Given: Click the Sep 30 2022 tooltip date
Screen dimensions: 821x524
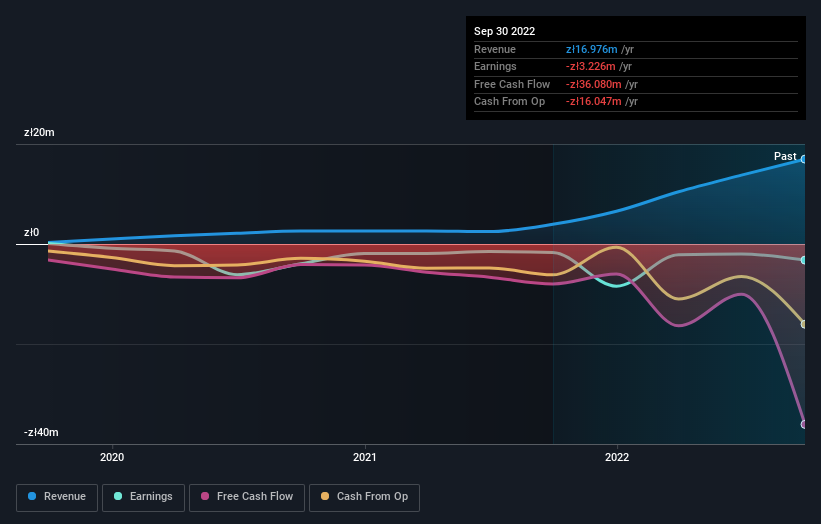Looking at the screenshot, I should 504,31.
